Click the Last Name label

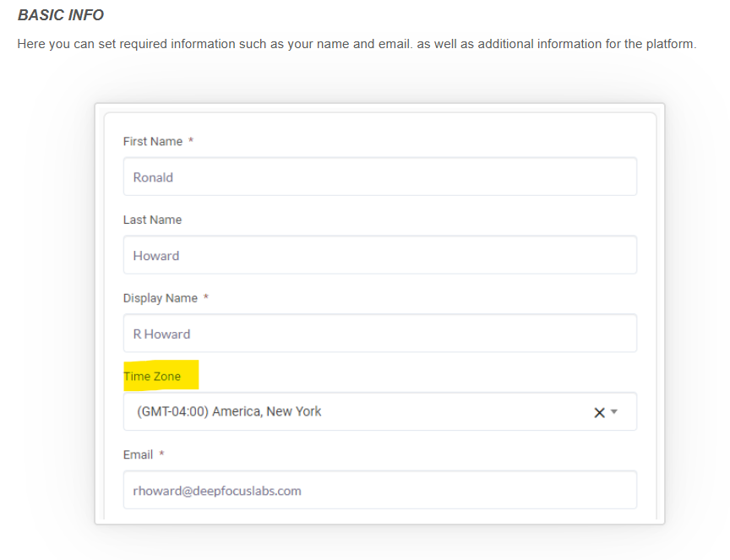point(152,220)
